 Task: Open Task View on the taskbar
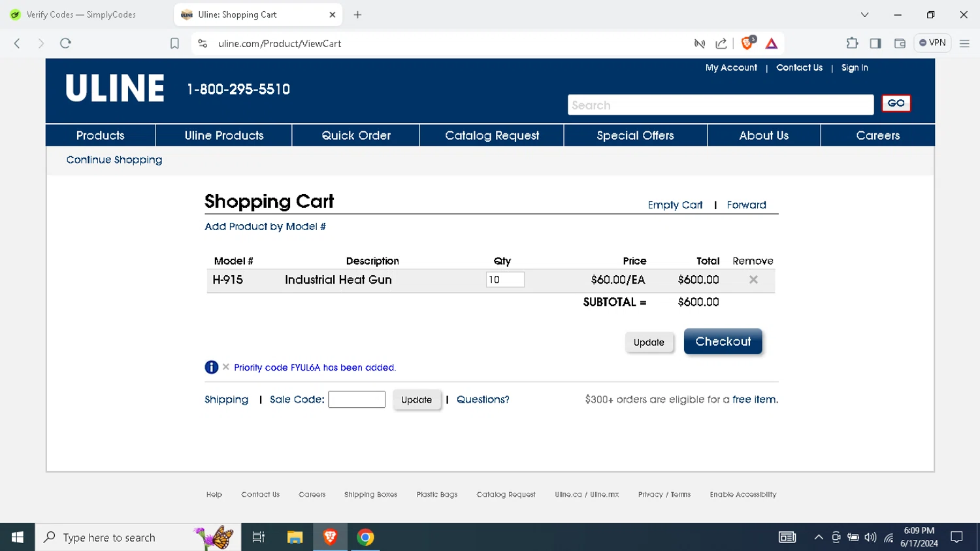click(259, 537)
